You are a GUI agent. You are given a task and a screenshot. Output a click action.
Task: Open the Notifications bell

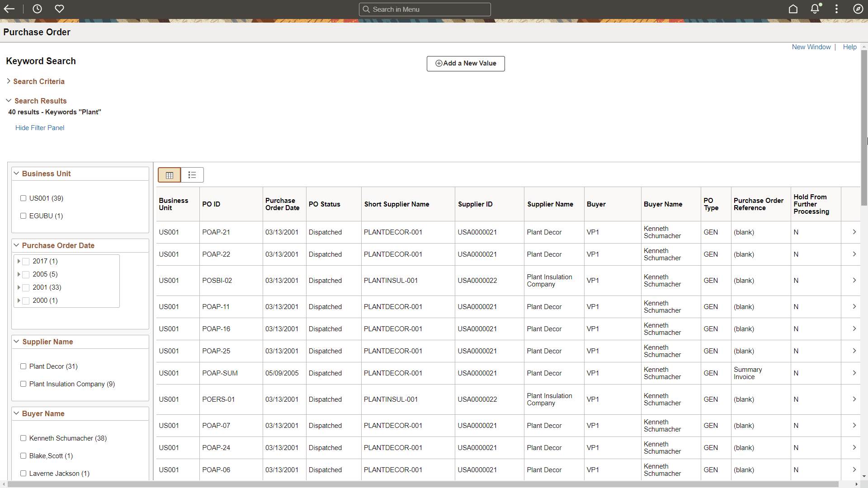coord(815,9)
